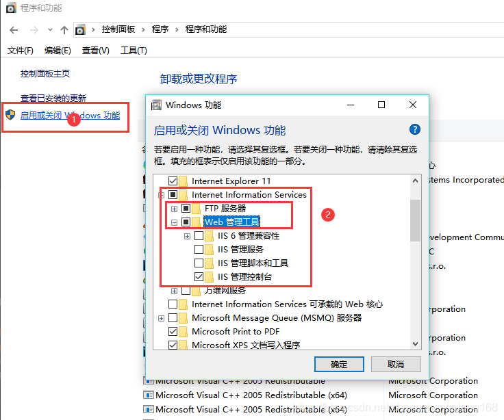This screenshot has width=504, height=420.
Task: Click folder icon of IIS 管理控制台
Action: click(x=210, y=277)
